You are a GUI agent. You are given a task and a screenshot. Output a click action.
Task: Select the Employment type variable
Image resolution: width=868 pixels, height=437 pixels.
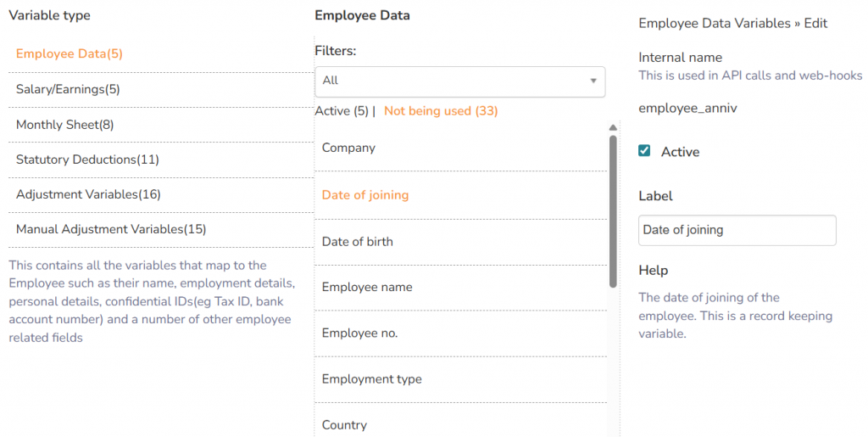(x=371, y=379)
